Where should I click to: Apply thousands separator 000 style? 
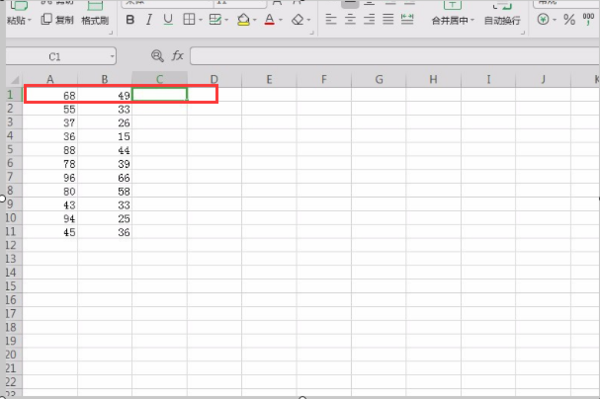pyautogui.click(x=588, y=19)
